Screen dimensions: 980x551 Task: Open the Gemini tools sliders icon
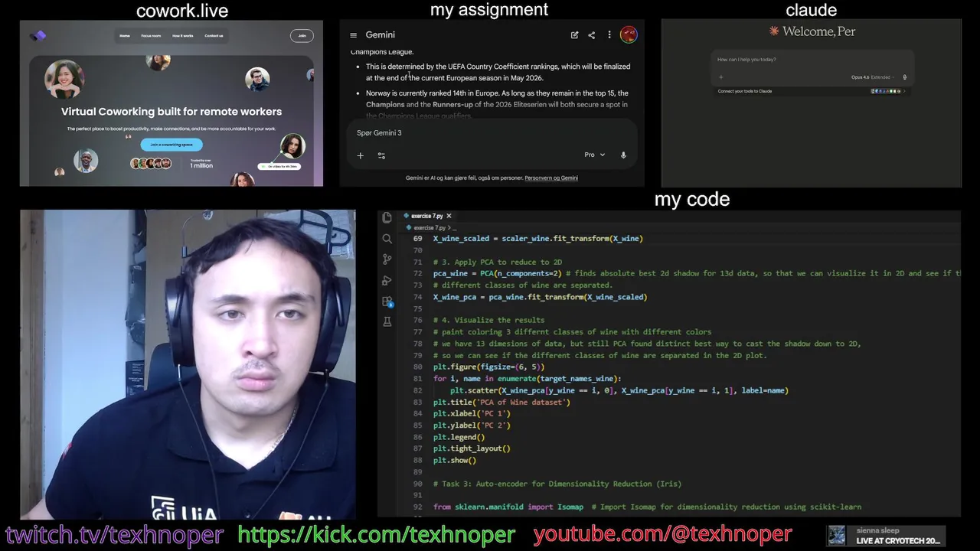[381, 155]
